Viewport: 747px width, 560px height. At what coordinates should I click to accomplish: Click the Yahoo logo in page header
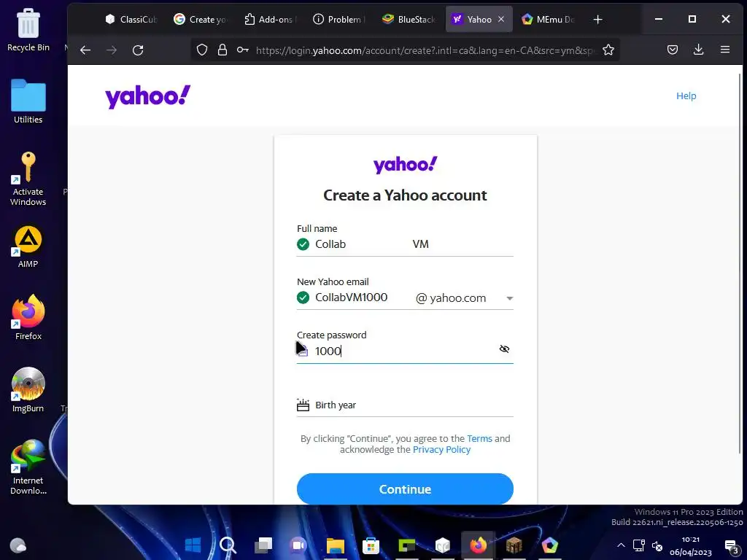(x=147, y=97)
